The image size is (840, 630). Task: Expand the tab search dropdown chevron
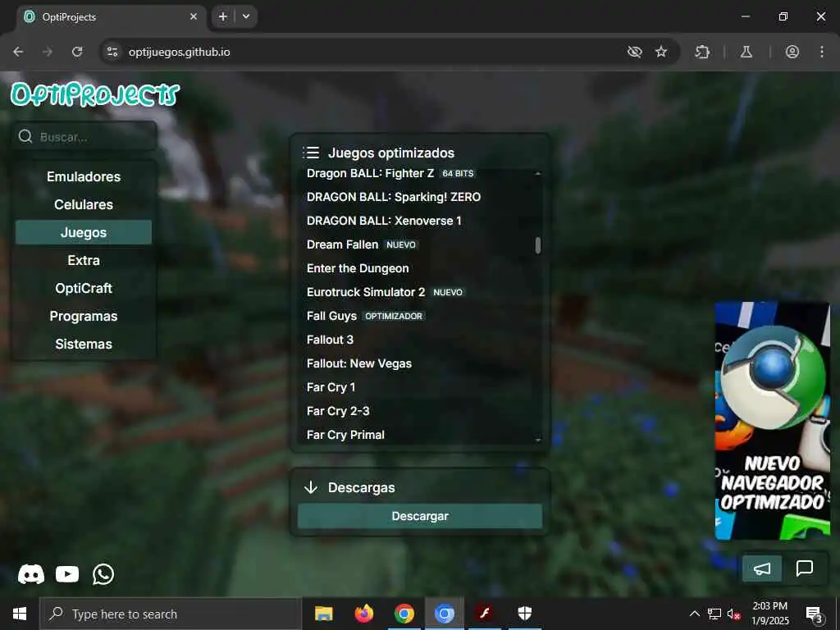(246, 16)
